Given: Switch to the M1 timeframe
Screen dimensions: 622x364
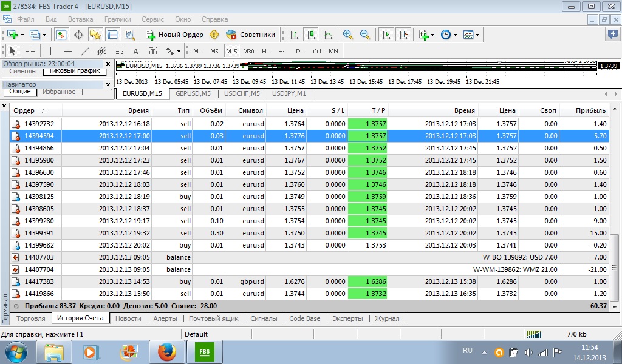Looking at the screenshot, I should (x=197, y=51).
